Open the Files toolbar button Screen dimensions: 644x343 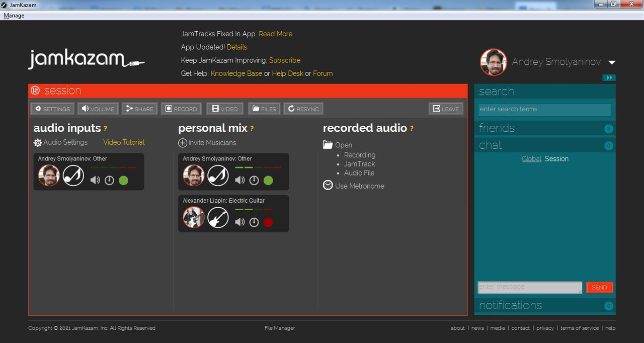pyautogui.click(x=264, y=109)
